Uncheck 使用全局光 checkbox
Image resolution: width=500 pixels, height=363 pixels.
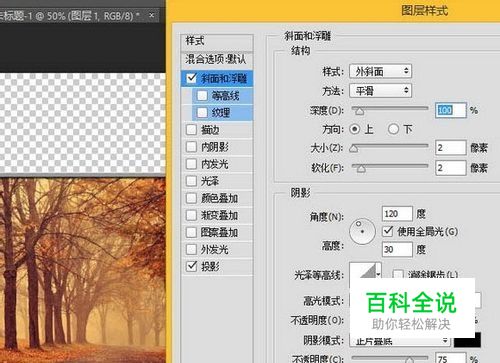[x=388, y=231]
